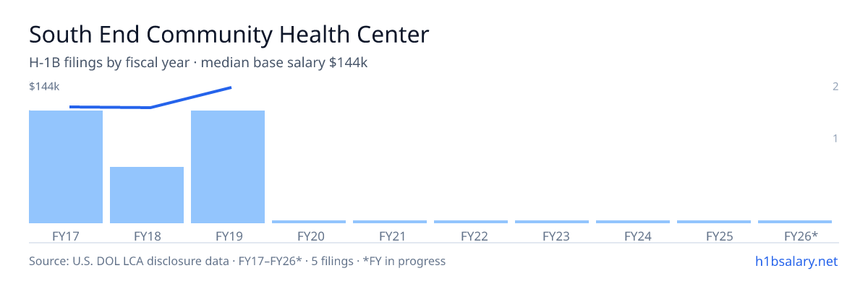This screenshot has height=289, width=868.
Task: Click the $144k salary axis label
Action: tap(44, 87)
